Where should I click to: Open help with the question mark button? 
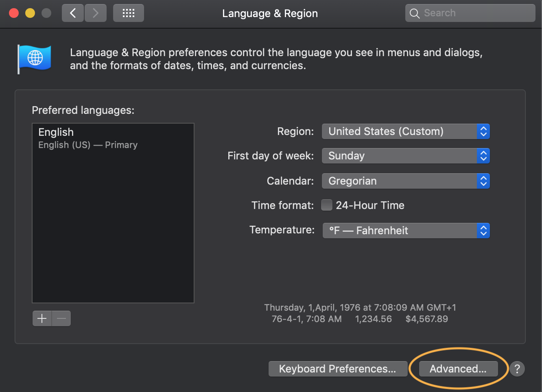(517, 369)
